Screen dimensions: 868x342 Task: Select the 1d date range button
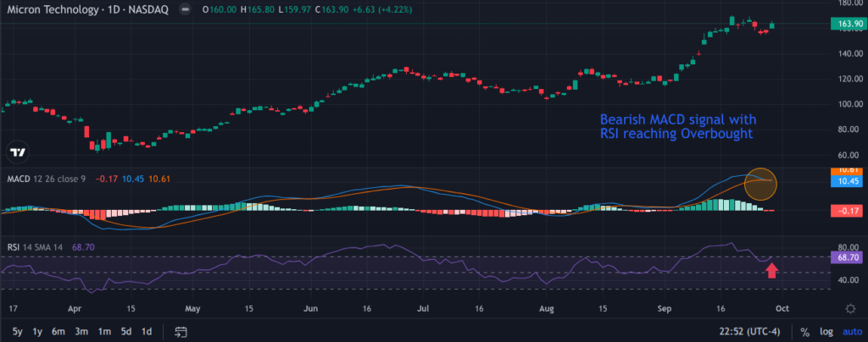pyautogui.click(x=147, y=332)
